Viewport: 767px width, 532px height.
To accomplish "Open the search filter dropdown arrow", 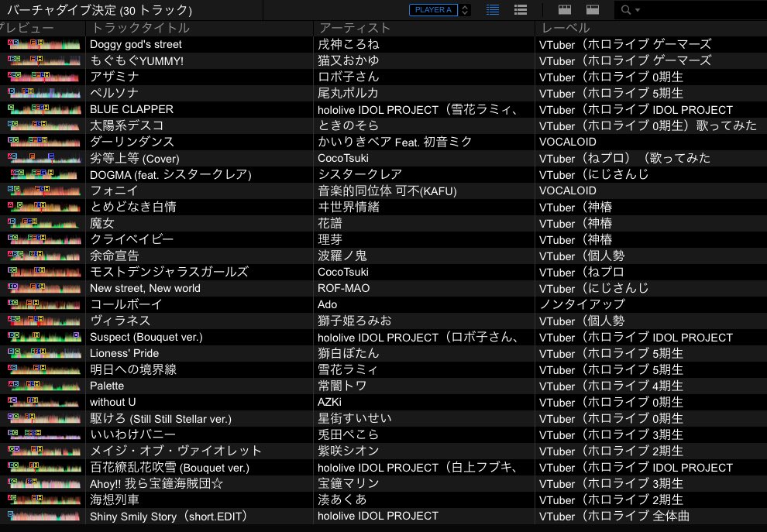I will [x=638, y=10].
